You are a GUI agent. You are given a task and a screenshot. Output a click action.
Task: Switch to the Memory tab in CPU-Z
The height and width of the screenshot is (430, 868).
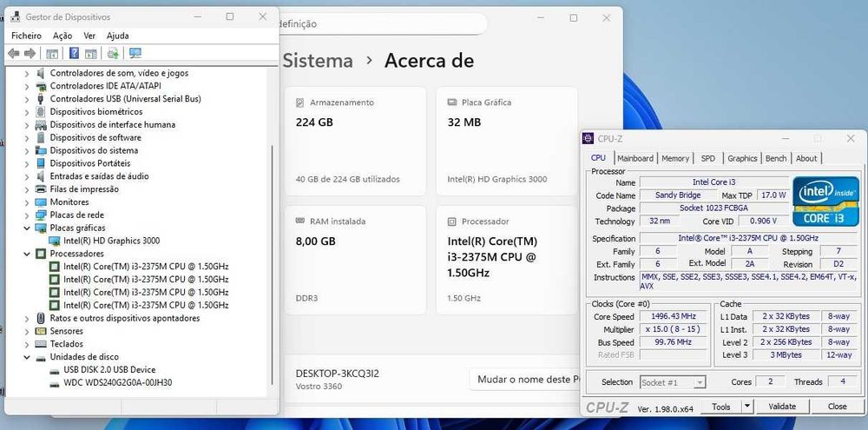tap(675, 158)
